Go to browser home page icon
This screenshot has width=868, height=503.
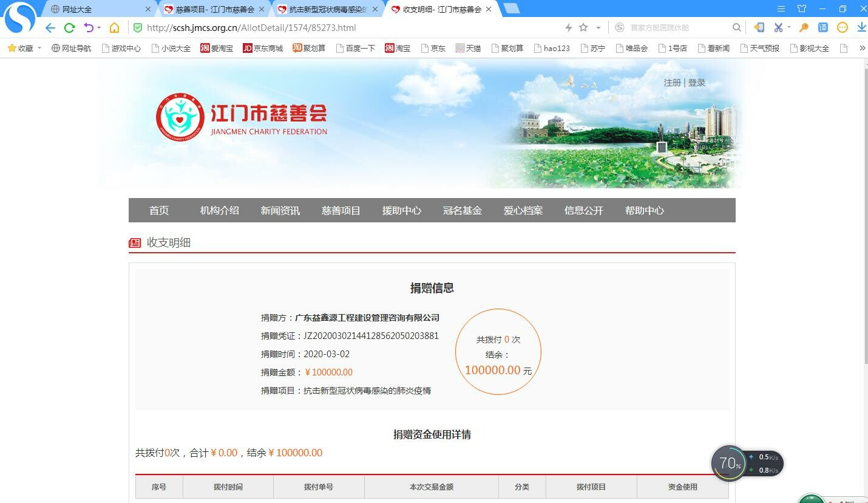coord(114,28)
